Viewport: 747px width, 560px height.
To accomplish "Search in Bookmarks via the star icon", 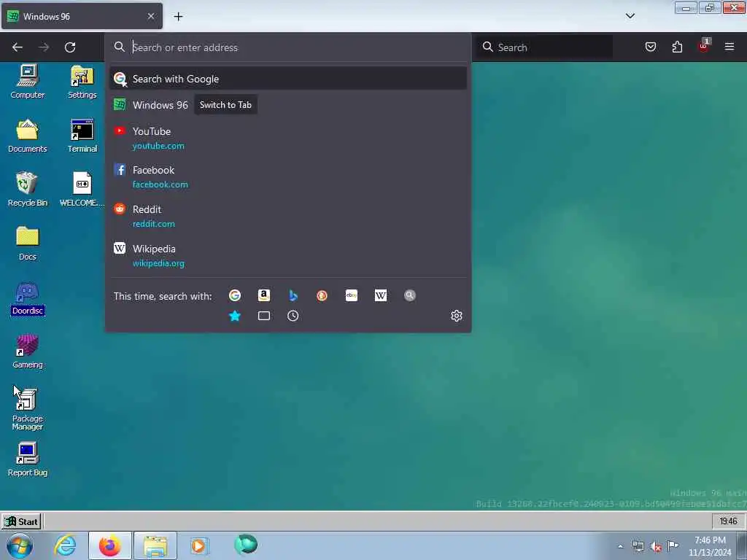I will tap(235, 316).
